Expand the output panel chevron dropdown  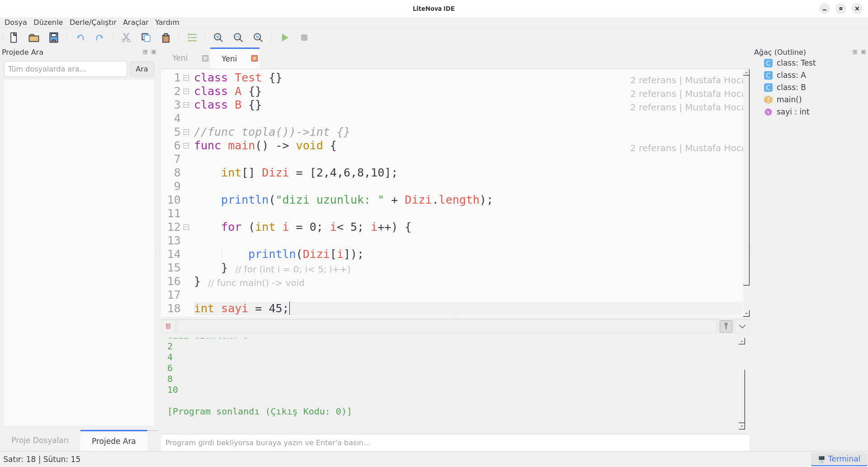pyautogui.click(x=742, y=326)
